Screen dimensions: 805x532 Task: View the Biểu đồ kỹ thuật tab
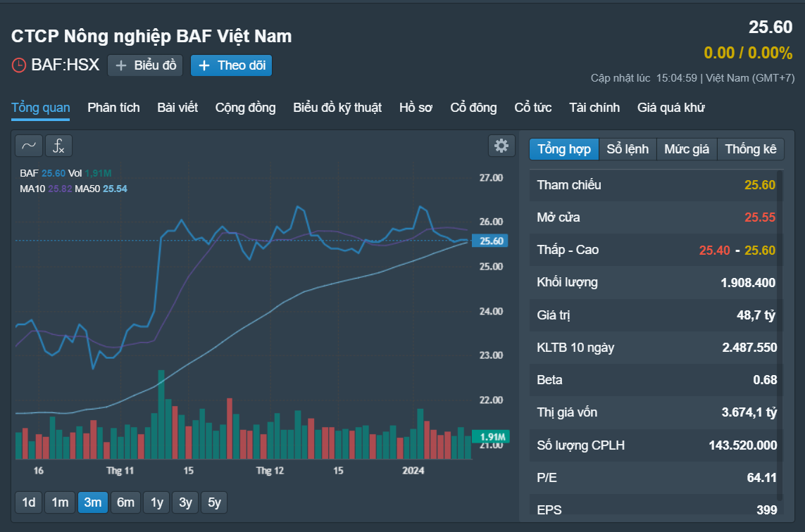coord(337,108)
